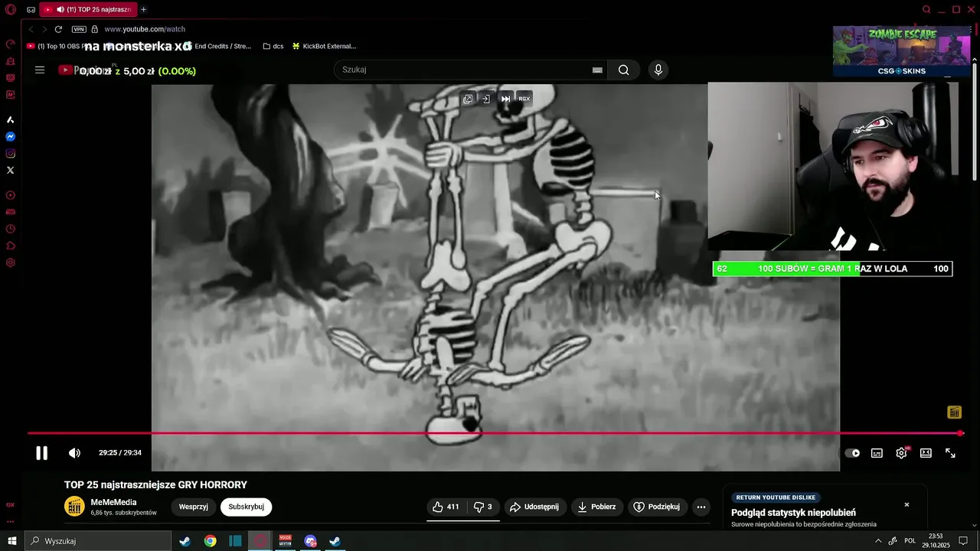This screenshot has height=551, width=980.
Task: Click the Wesprzyj button
Action: pyautogui.click(x=194, y=507)
